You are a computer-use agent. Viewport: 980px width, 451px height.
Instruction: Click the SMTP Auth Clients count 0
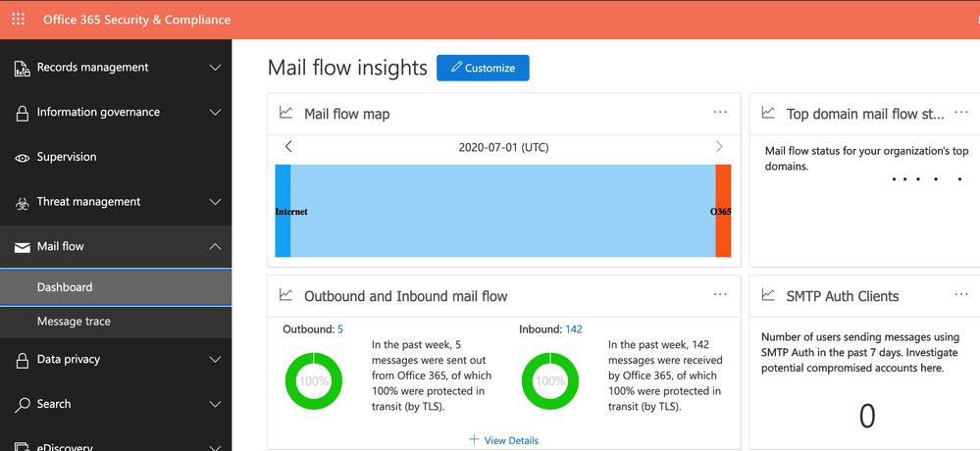point(867,417)
